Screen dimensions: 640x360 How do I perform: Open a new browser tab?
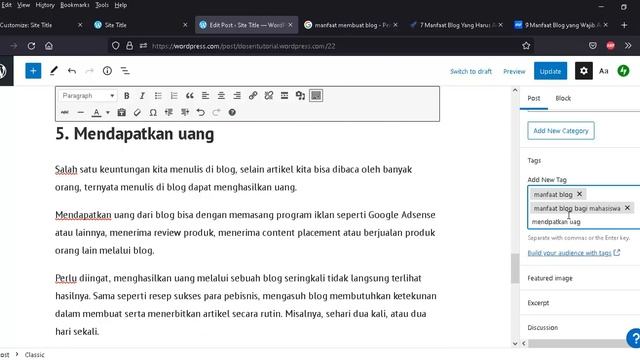coord(624,25)
